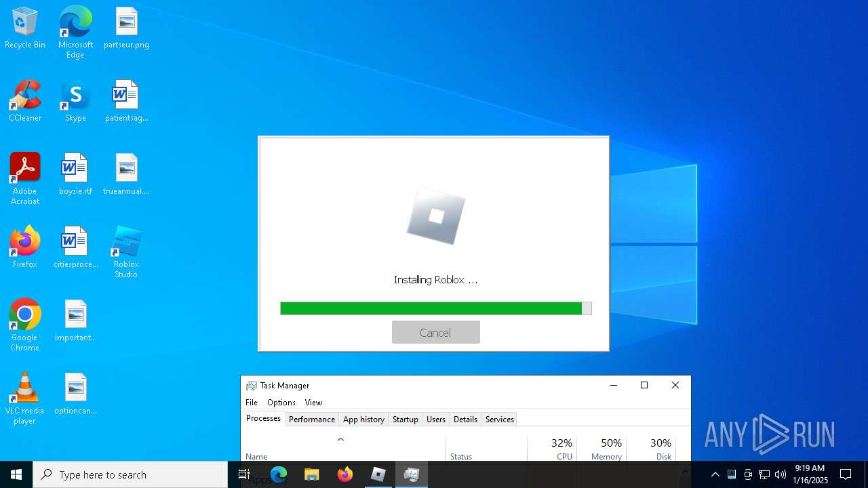This screenshot has width=868, height=488.
Task: Open File Explorer from the taskbar
Action: tap(312, 474)
